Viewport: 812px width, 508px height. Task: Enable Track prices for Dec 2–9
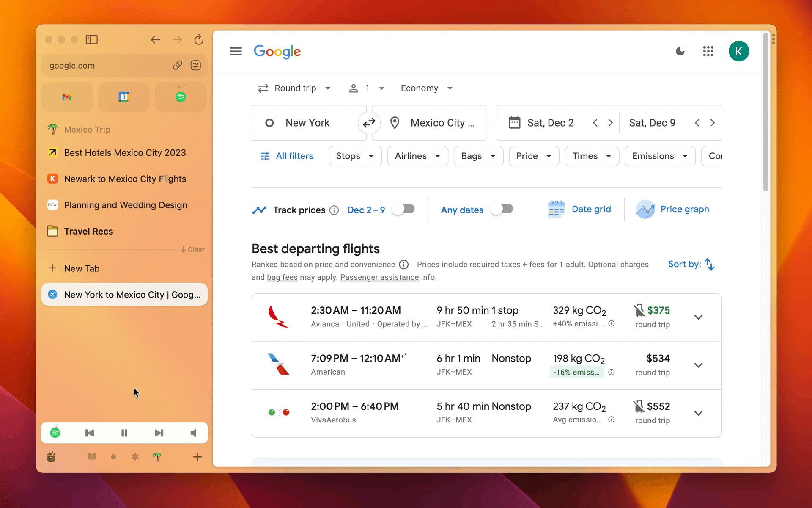(403, 209)
